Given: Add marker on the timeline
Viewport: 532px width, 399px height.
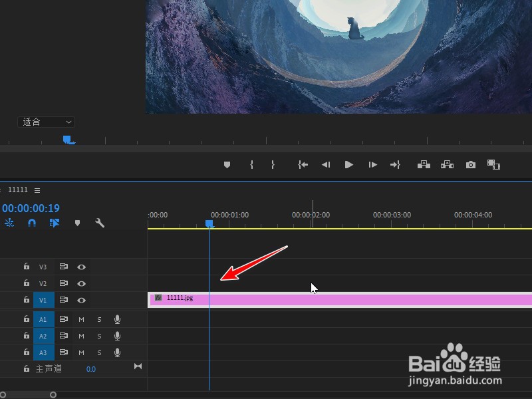Looking at the screenshot, I should [77, 223].
